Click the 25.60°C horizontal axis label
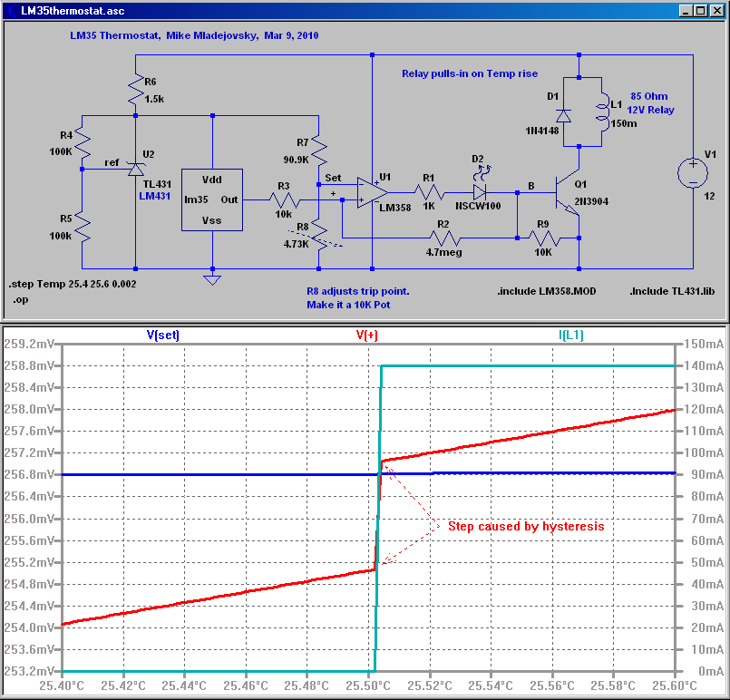Screen dimensions: 730x700 [675, 685]
